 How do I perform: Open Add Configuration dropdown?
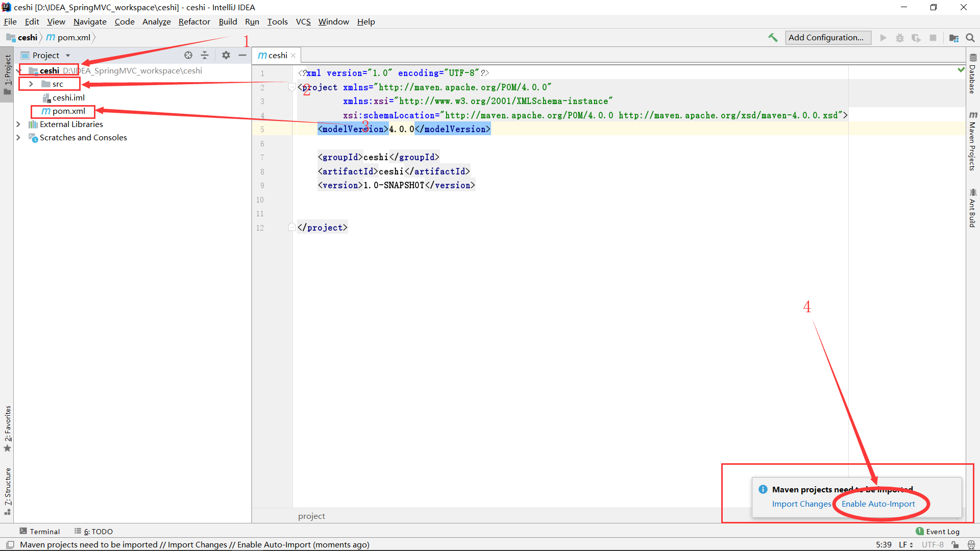827,38
